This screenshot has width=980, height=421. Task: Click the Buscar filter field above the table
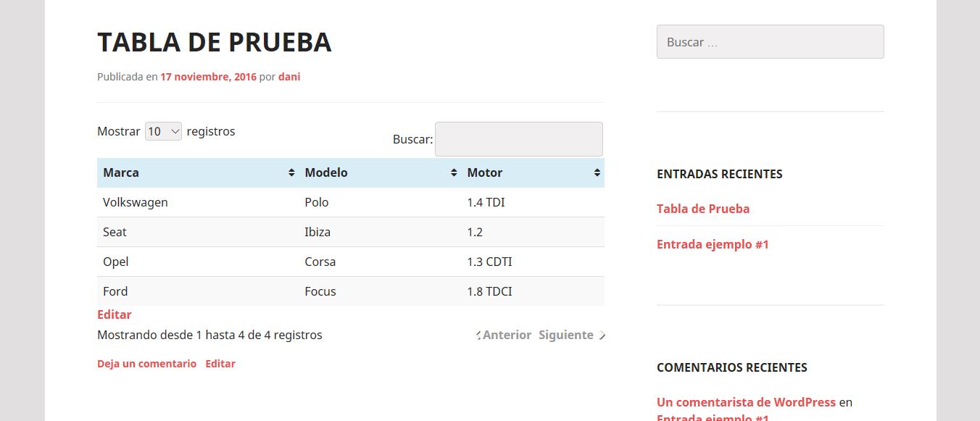(518, 138)
